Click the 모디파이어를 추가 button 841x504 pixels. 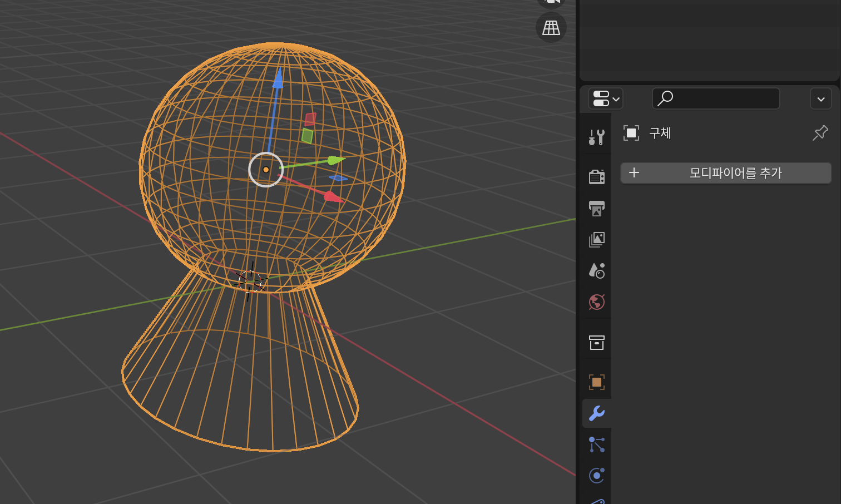tap(726, 173)
